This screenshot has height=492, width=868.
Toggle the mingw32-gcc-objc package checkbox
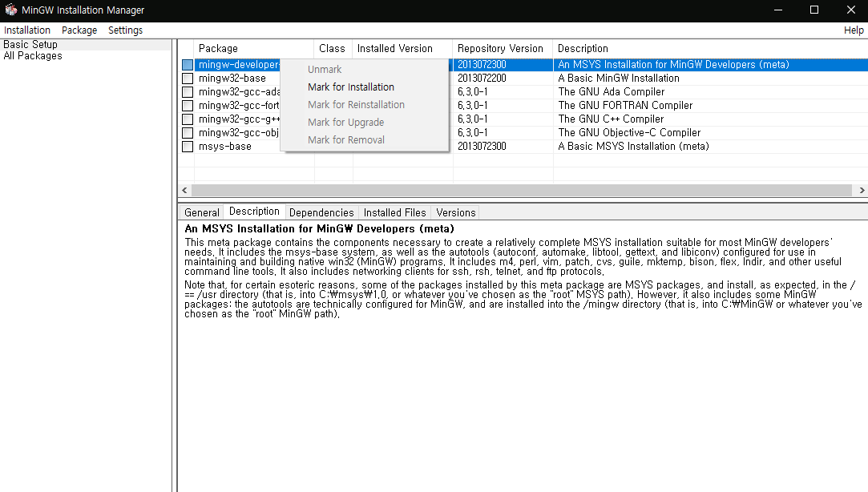188,133
